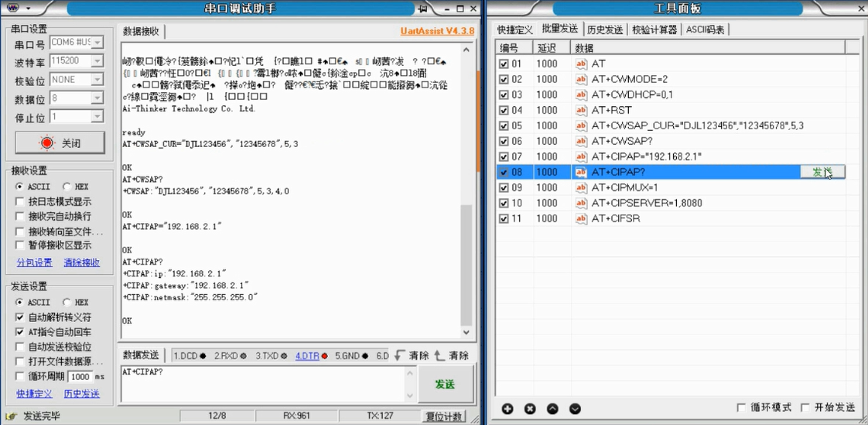868x425 pixels.
Task: Open the packet settings link
Action: point(34,262)
